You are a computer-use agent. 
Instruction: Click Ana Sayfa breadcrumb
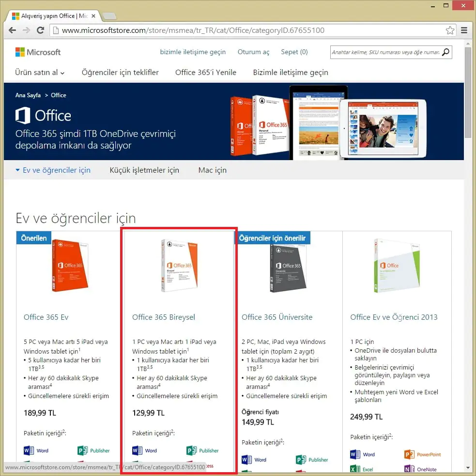(x=28, y=95)
